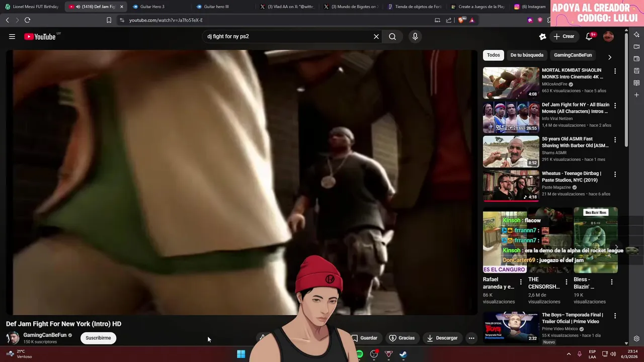Go to YouTube home via logo
644x362 pixels.
point(40,36)
